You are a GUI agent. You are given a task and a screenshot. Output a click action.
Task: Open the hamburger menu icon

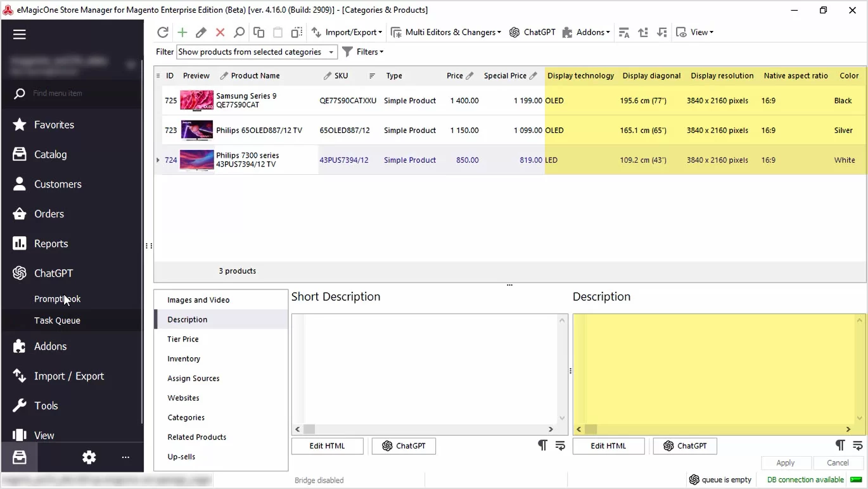[20, 34]
